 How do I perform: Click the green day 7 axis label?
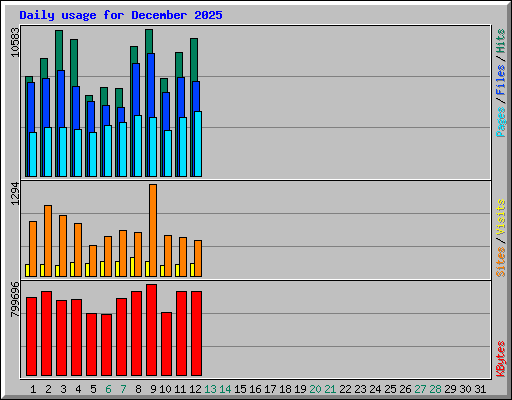tap(123, 389)
